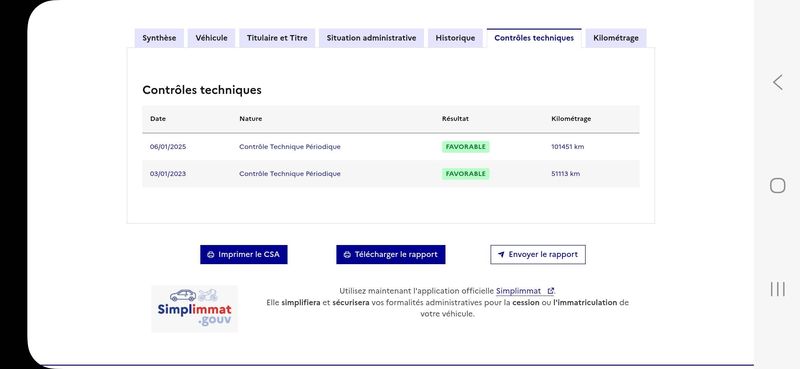800x369 pixels.
Task: Click the Imprimer le CSA button
Action: coord(243,254)
